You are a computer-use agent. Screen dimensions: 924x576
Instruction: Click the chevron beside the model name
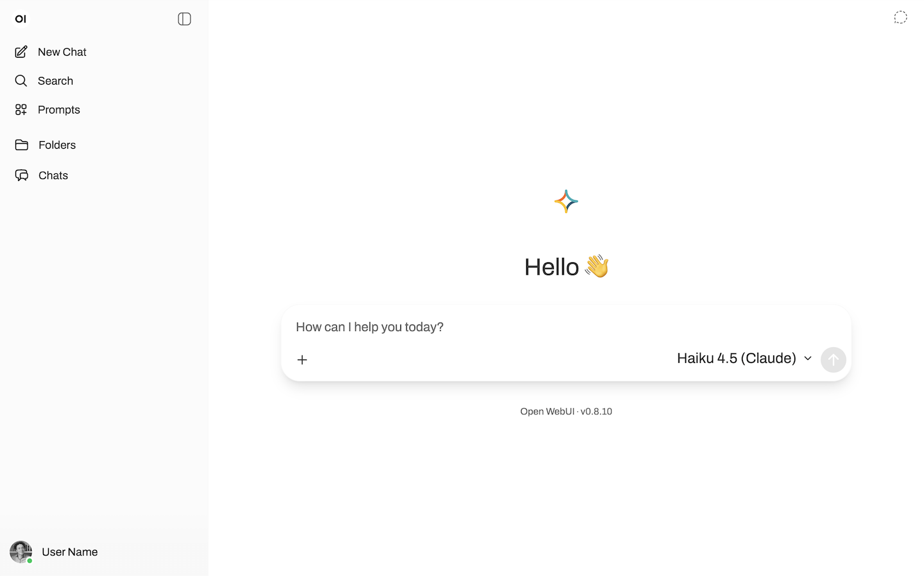pyautogui.click(x=808, y=359)
